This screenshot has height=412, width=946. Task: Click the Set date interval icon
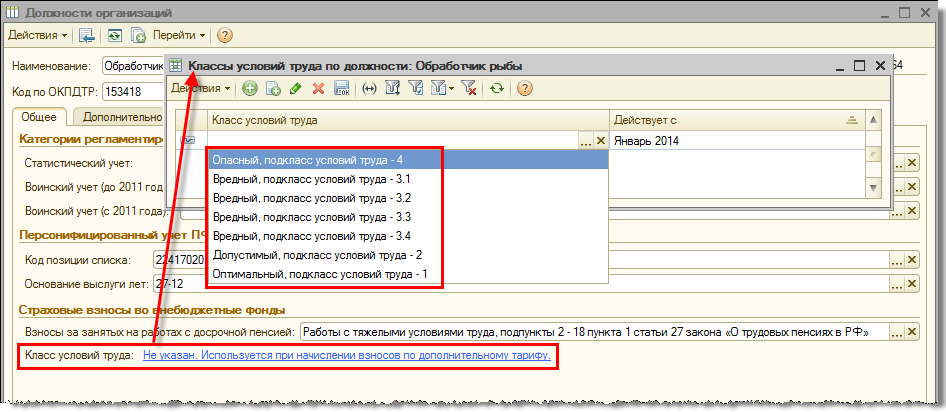369,89
